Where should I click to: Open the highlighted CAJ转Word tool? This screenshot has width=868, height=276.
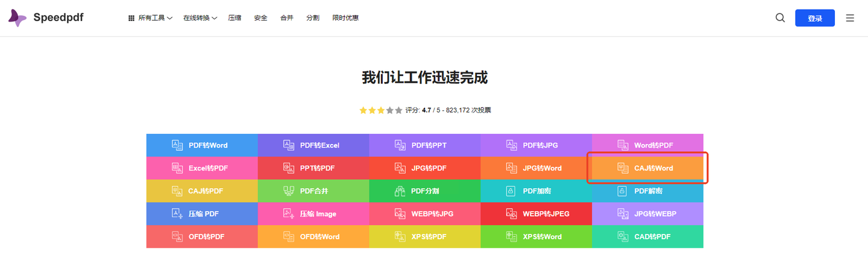[647, 168]
